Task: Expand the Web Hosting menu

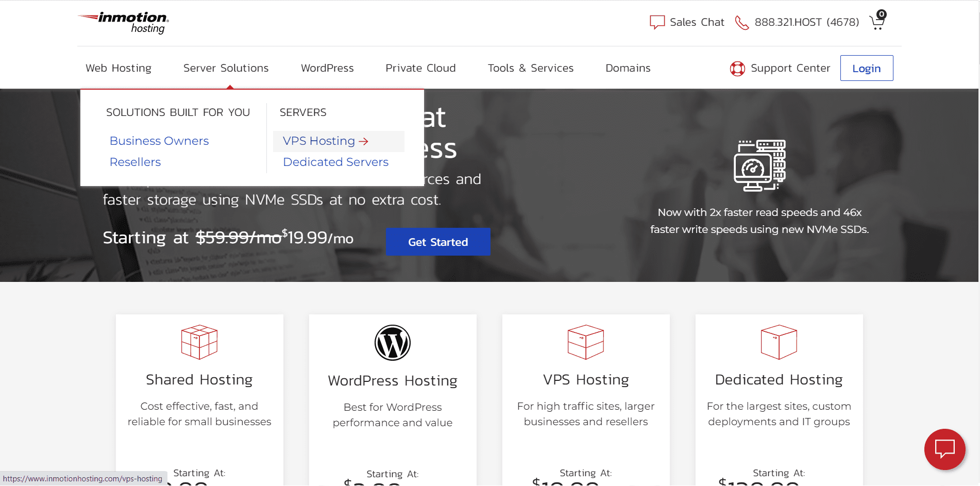Action: pos(119,68)
